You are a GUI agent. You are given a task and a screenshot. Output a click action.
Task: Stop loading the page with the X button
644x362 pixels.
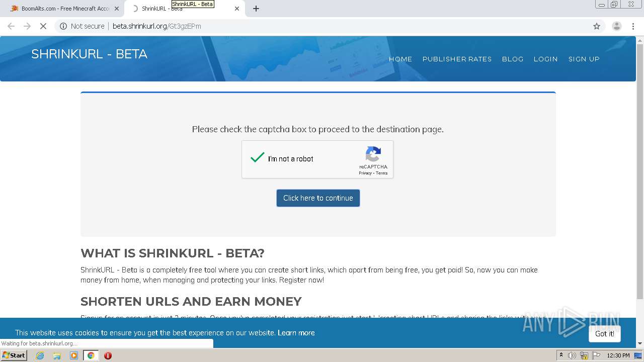coord(43,26)
